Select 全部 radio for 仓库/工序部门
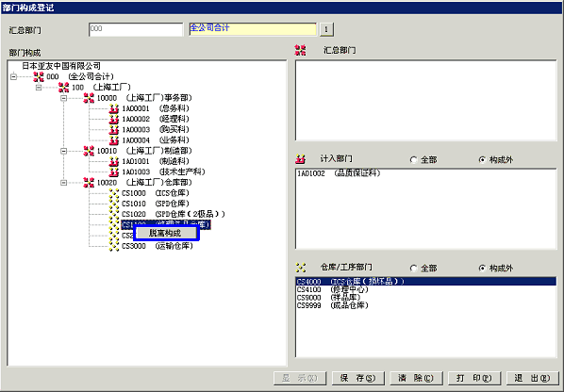This screenshot has height=392, width=564. [413, 269]
